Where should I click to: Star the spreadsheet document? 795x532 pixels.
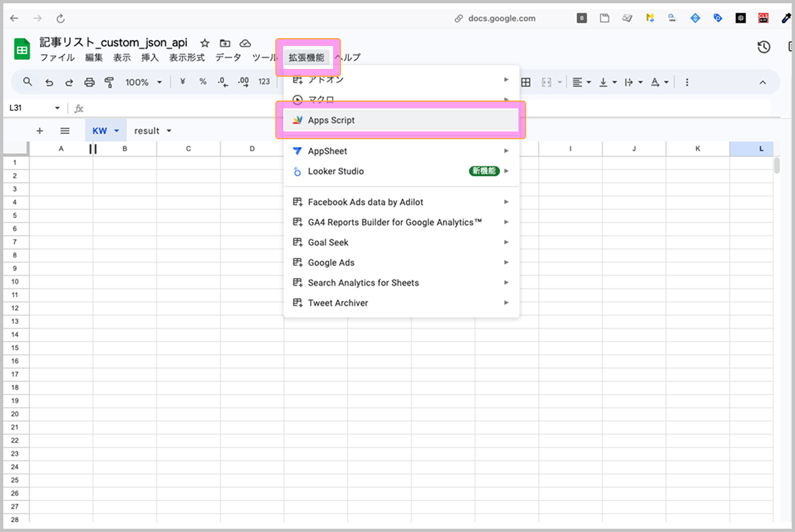point(205,43)
